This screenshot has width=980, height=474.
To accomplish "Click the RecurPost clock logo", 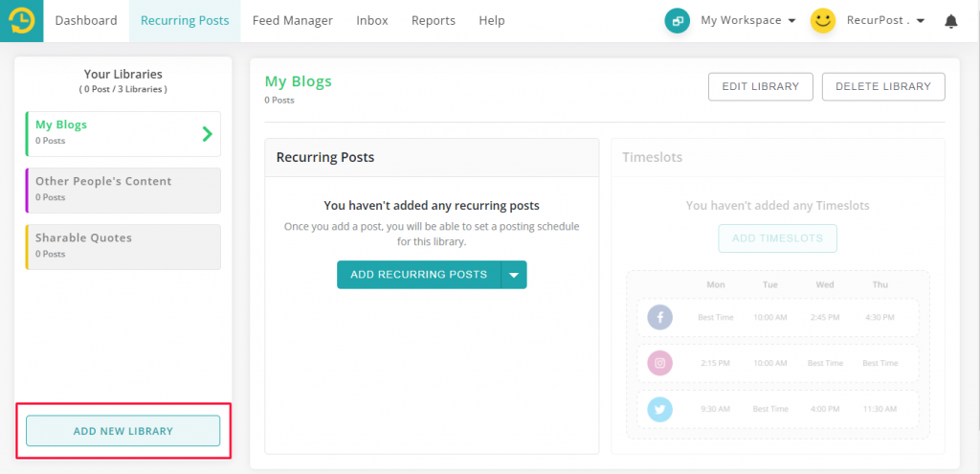I will pyautogui.click(x=22, y=21).
